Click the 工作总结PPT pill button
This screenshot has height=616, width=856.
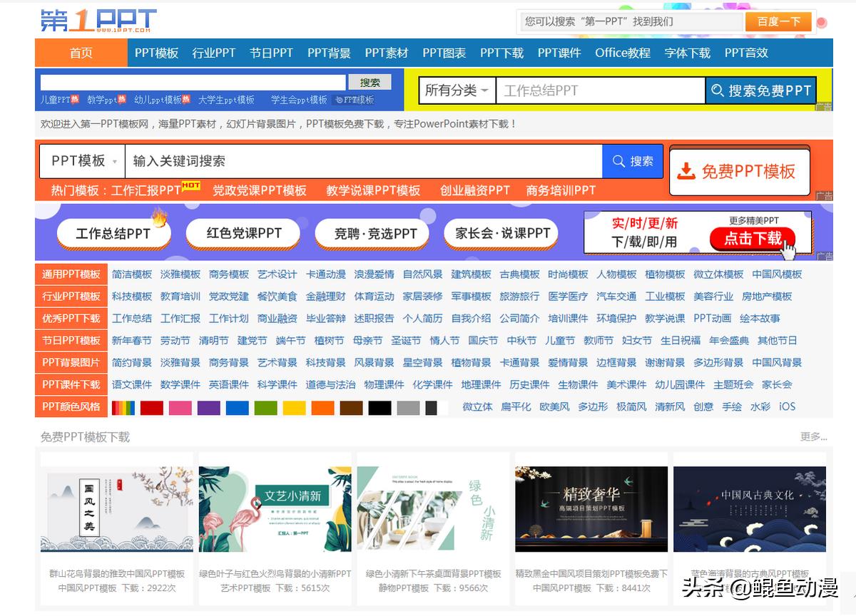pyautogui.click(x=113, y=233)
